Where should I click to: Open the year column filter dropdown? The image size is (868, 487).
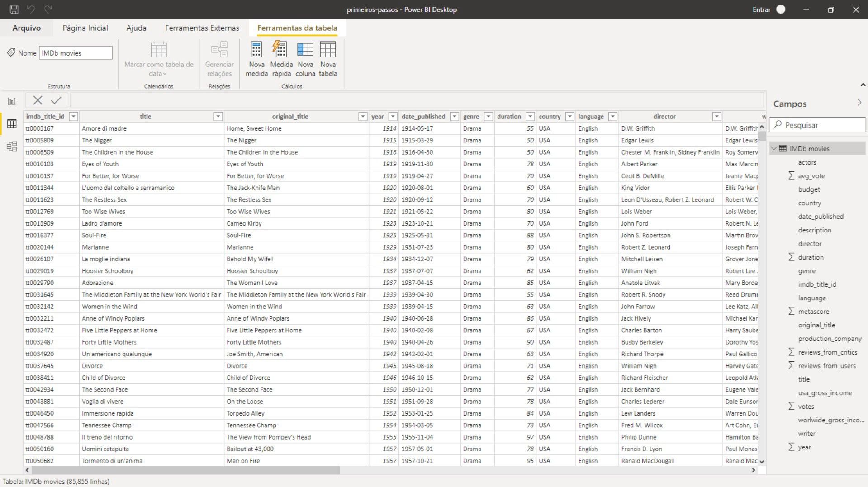[393, 117]
